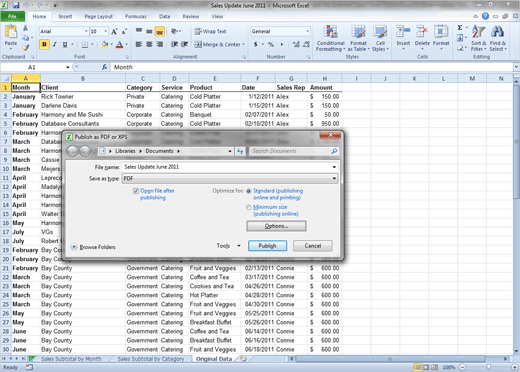Image resolution: width=520 pixels, height=372 pixels.
Task: Click the Options... button in dialog
Action: pos(276,226)
